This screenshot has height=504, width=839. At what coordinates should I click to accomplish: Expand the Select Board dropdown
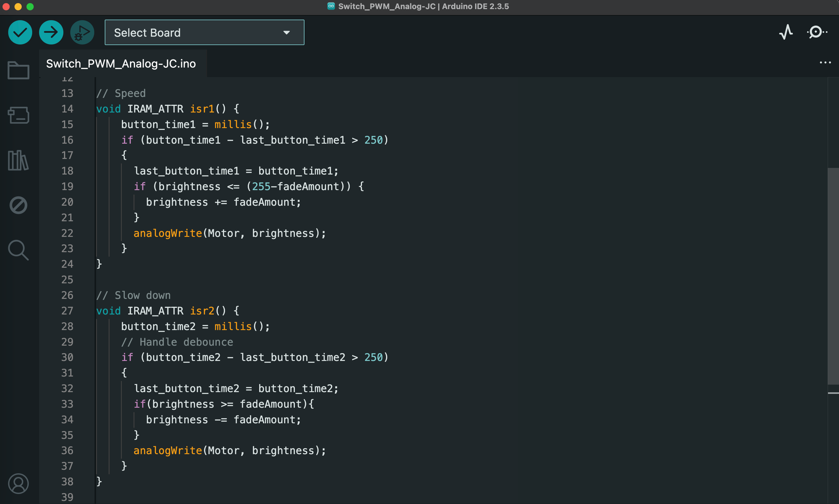(204, 33)
